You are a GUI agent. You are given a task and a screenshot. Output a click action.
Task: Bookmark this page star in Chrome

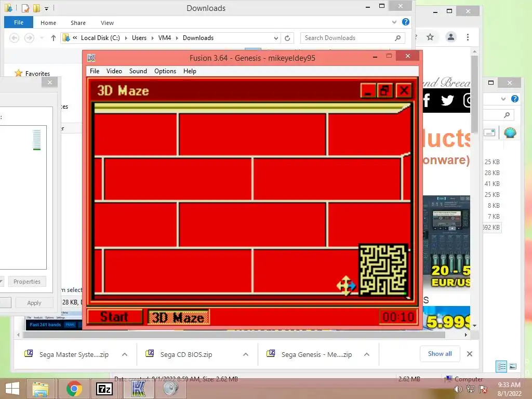430,37
